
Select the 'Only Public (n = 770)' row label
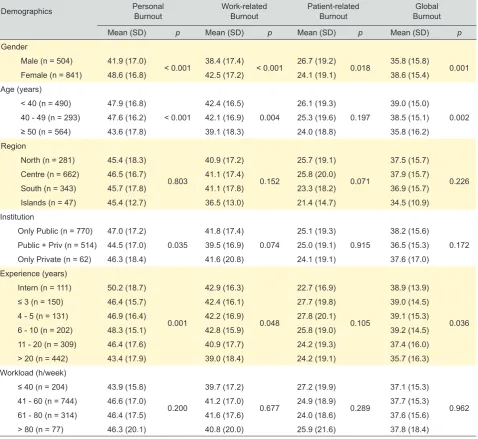pos(55,231)
